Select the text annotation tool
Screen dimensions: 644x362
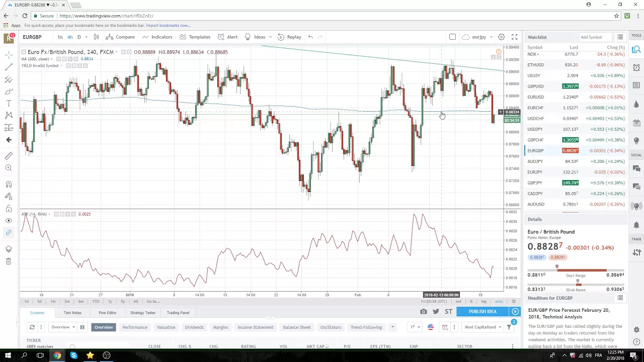point(9,103)
